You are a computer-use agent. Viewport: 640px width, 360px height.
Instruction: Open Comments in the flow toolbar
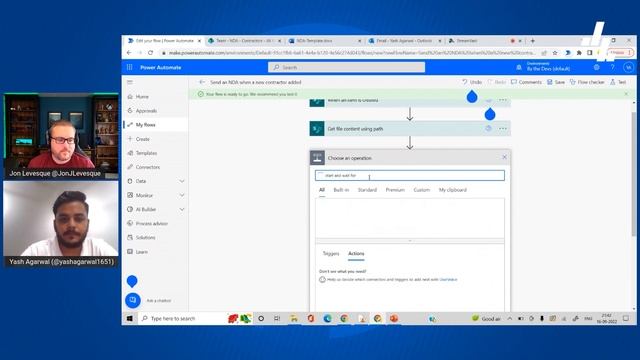point(526,82)
